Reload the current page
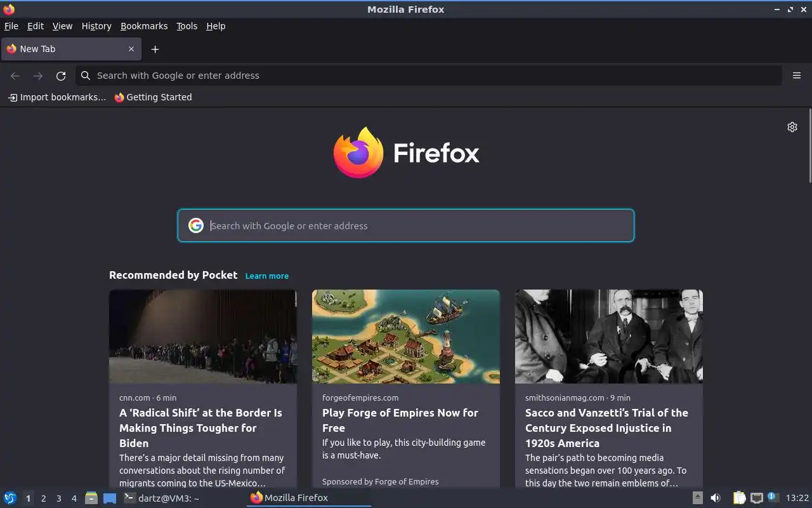 [x=61, y=76]
